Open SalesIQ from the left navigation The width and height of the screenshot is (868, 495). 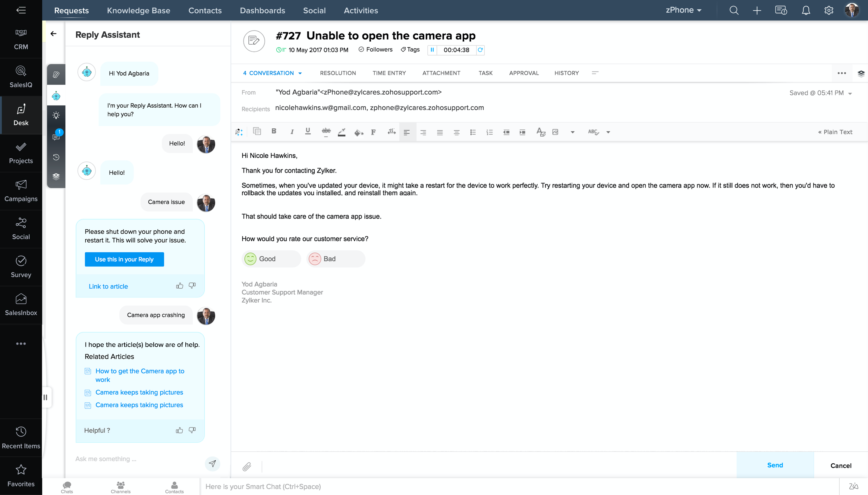click(21, 77)
